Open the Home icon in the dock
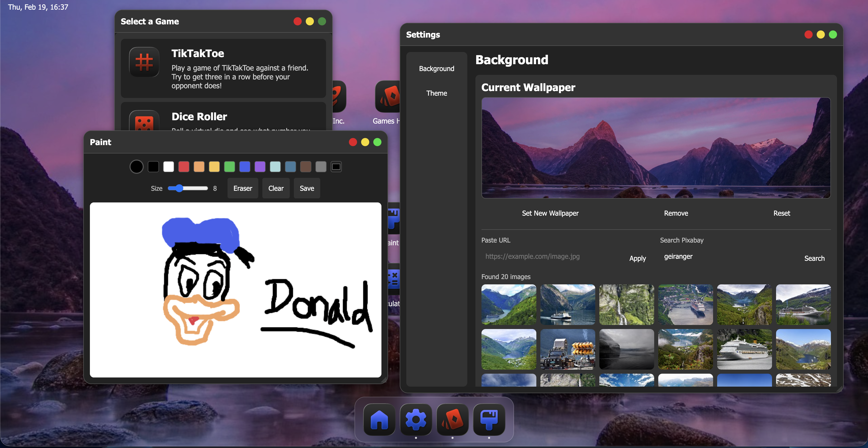 click(379, 420)
